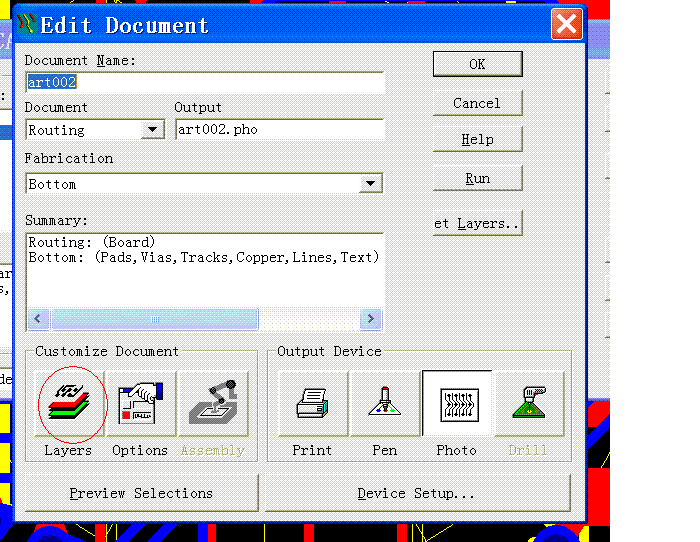
Task: Click the greyed Assembly robot icon
Action: 213,404
